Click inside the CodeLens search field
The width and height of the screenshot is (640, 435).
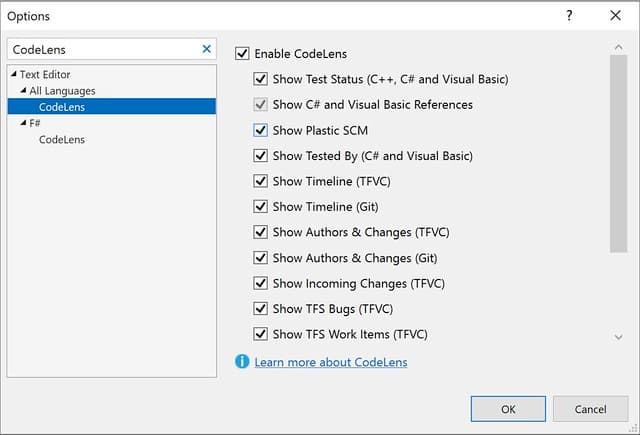(100, 49)
